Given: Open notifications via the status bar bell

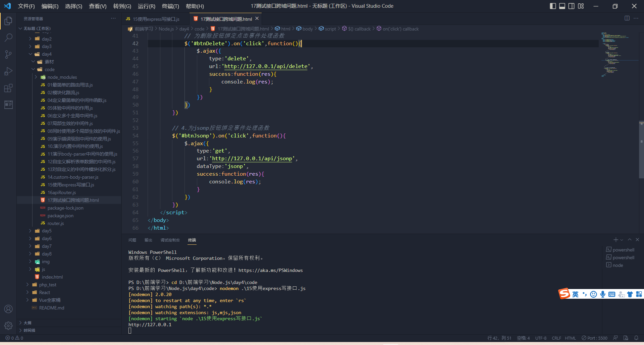Looking at the screenshot, I should click(637, 338).
